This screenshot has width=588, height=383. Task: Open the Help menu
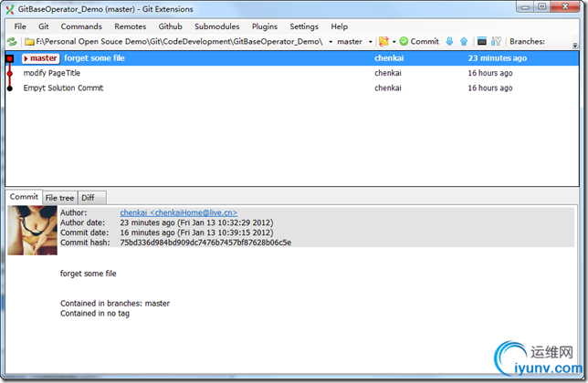click(339, 26)
